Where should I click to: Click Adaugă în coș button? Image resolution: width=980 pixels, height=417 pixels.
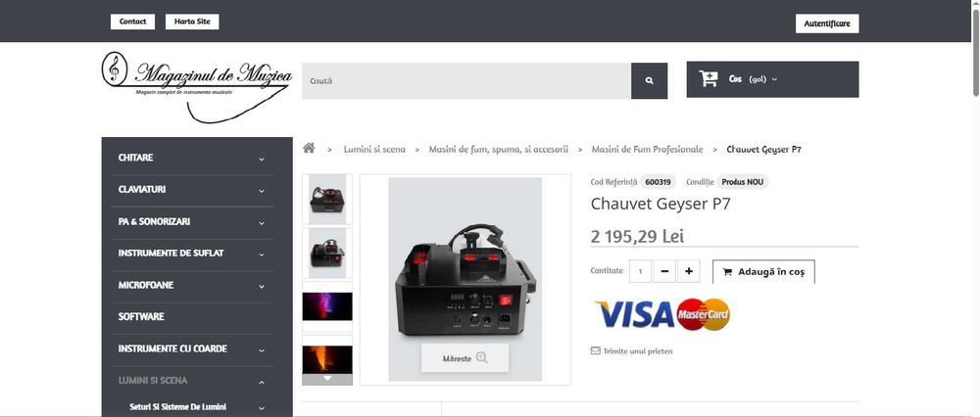(x=763, y=271)
